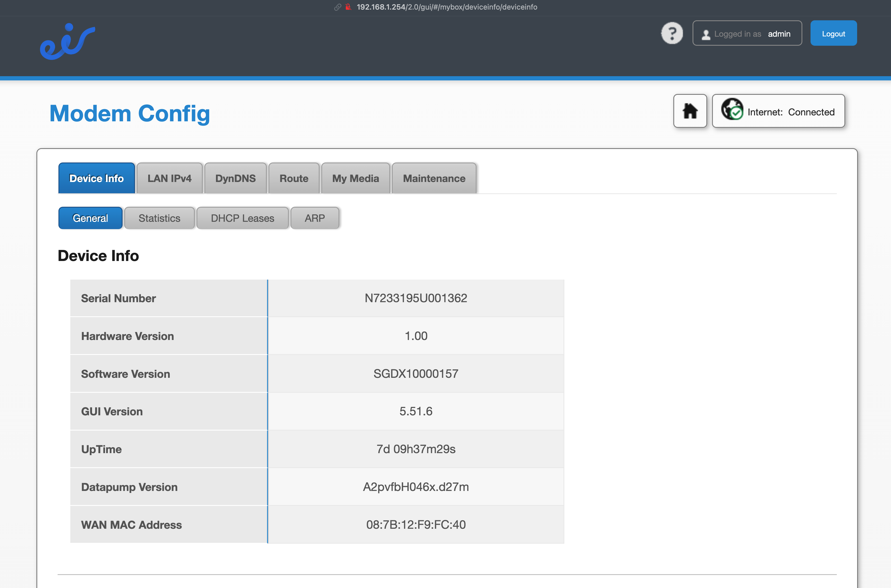Viewport: 891px width, 588px height.
Task: Click the Hardware Version label
Action: coord(128,336)
